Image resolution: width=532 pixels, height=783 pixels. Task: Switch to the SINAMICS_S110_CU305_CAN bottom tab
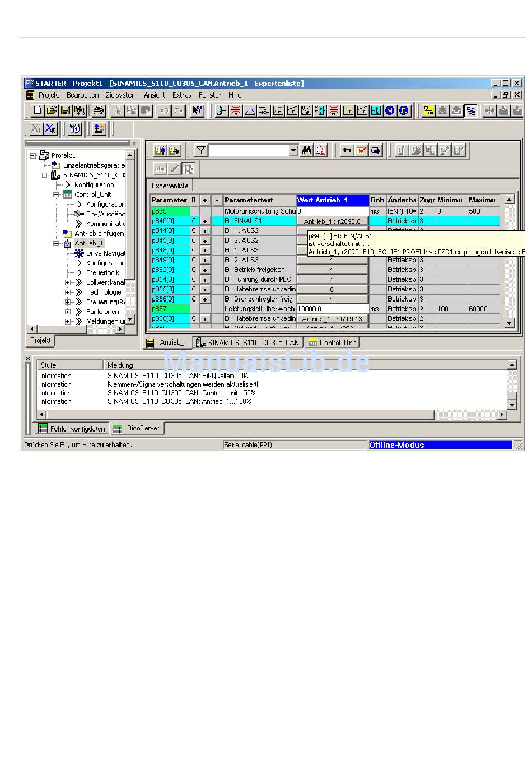point(248,342)
